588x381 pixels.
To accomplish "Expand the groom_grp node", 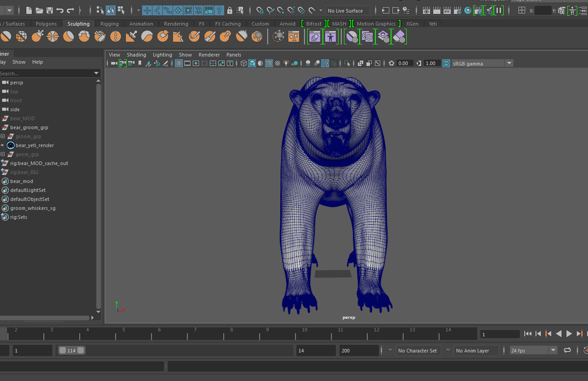I will point(3,136).
